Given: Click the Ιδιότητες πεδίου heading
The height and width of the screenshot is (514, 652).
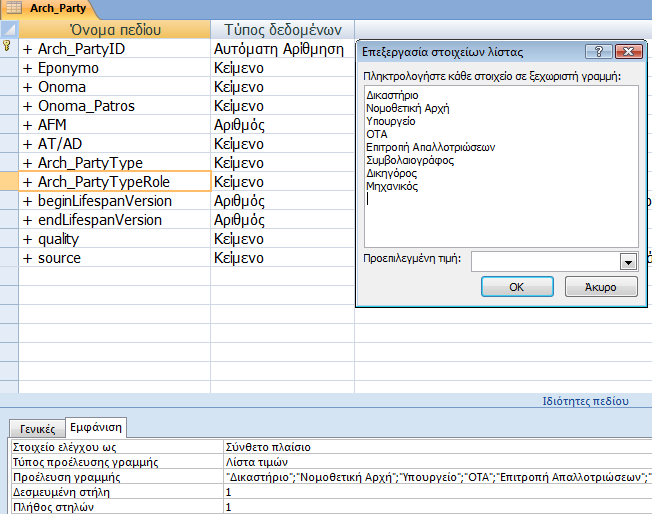Looking at the screenshot, I should (585, 401).
